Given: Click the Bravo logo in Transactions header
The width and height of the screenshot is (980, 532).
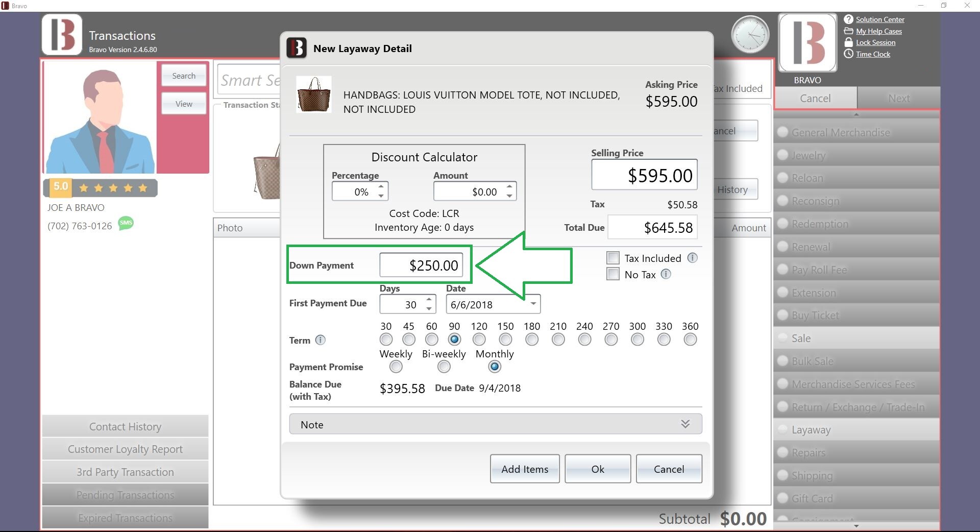Looking at the screenshot, I should coord(62,35).
